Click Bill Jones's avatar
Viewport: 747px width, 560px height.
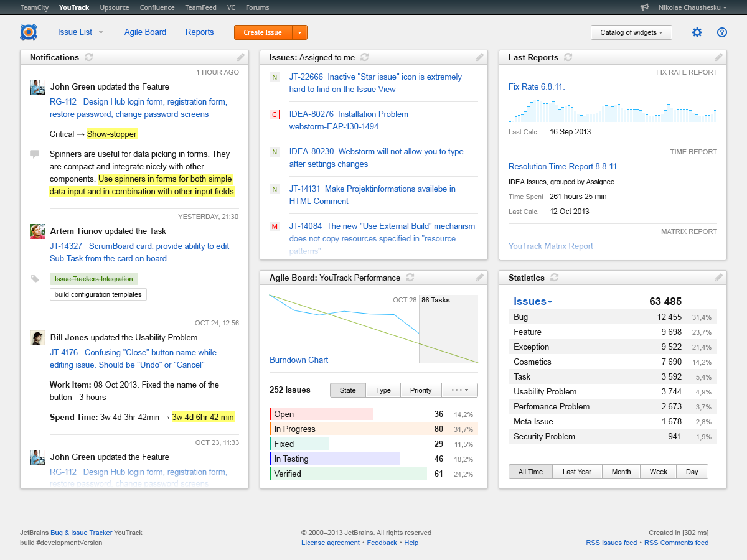37,338
